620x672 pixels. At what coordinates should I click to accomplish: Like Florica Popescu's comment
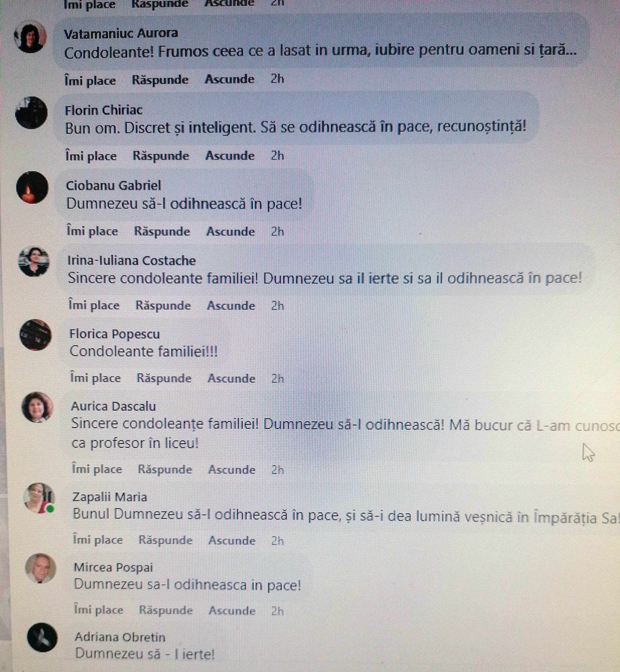(95, 378)
